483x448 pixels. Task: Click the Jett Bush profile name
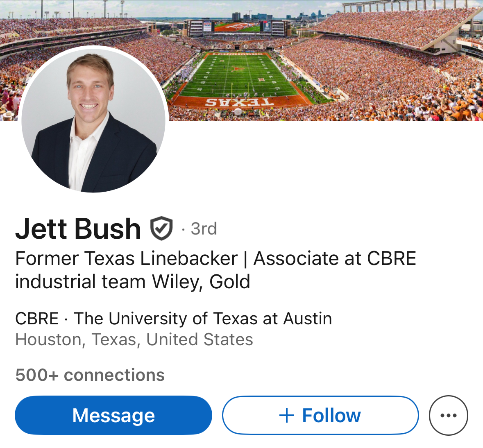[78, 229]
